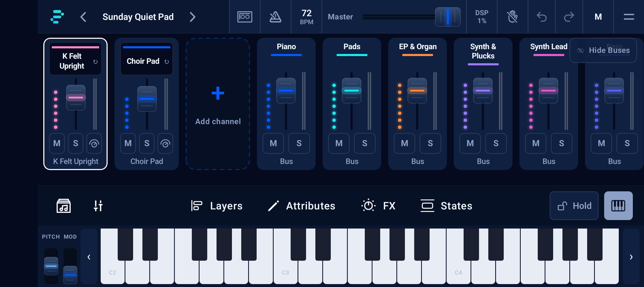The height and width of the screenshot is (287, 644).
Task: Open the tape recorder icon
Action: coord(245,17)
